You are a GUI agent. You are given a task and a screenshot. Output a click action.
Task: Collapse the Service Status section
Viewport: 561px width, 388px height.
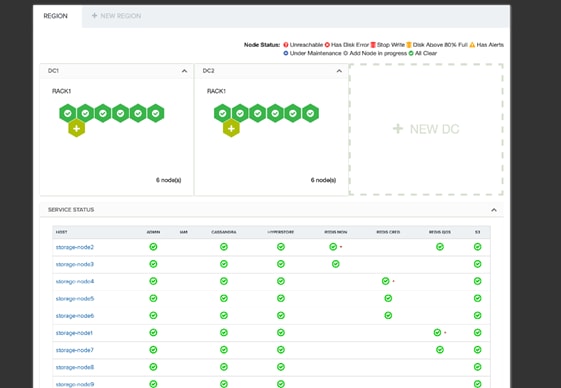coord(494,210)
